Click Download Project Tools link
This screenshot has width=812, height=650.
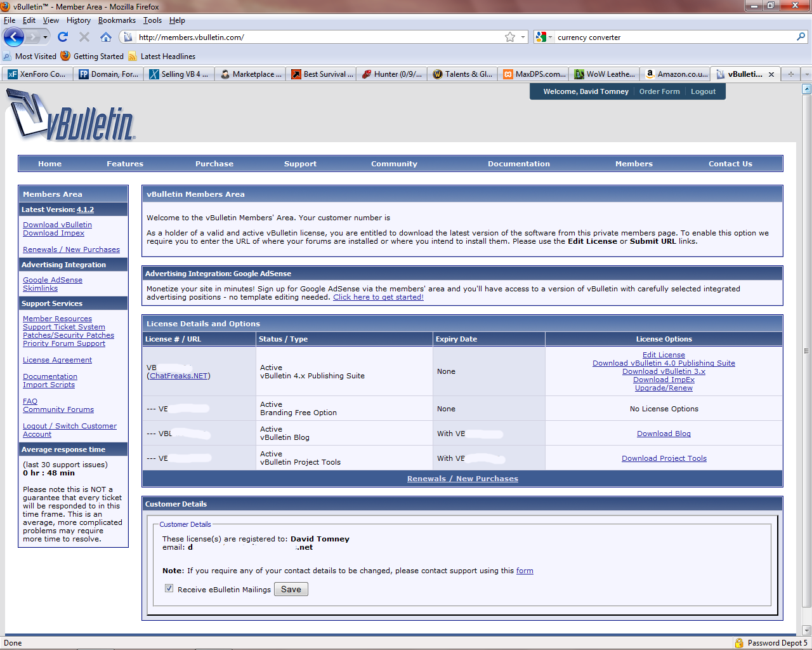coord(664,458)
